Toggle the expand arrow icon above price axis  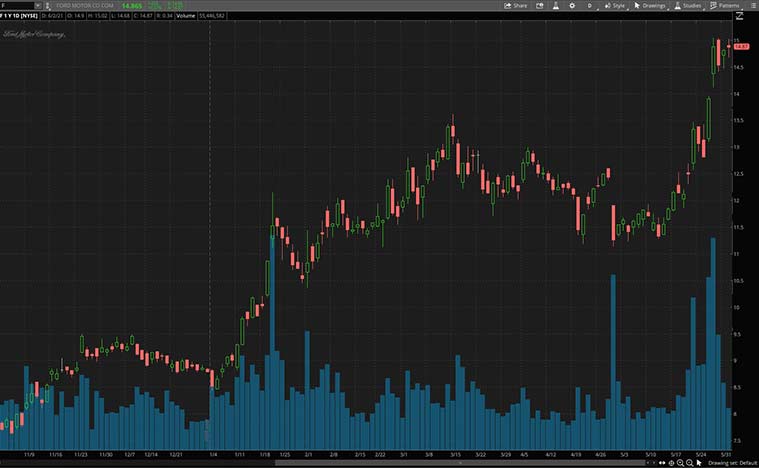[x=738, y=17]
